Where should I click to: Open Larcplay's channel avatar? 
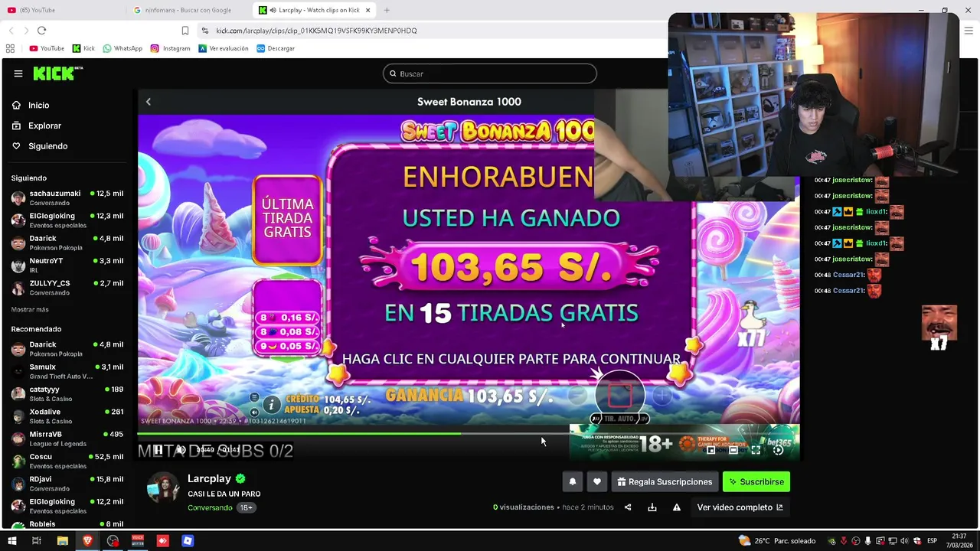(162, 487)
